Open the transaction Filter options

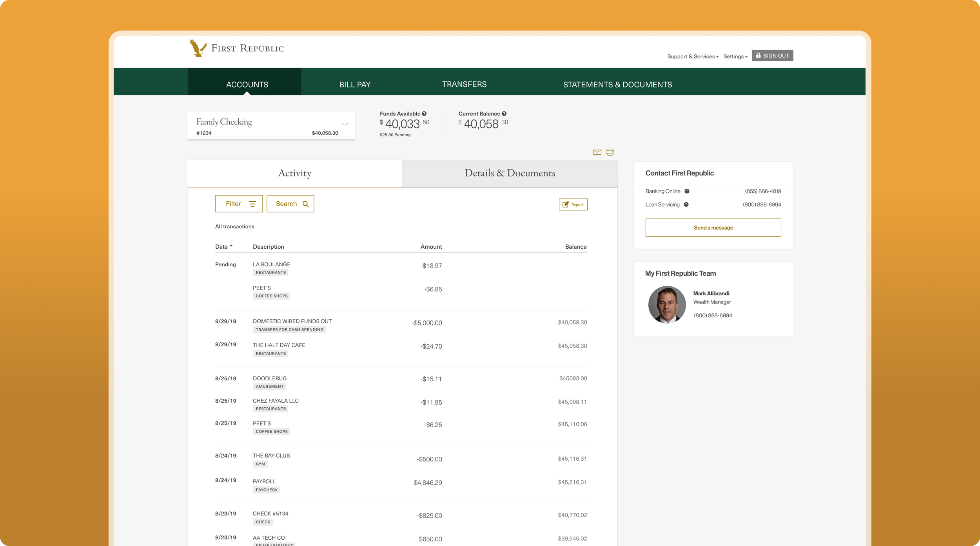[239, 204]
